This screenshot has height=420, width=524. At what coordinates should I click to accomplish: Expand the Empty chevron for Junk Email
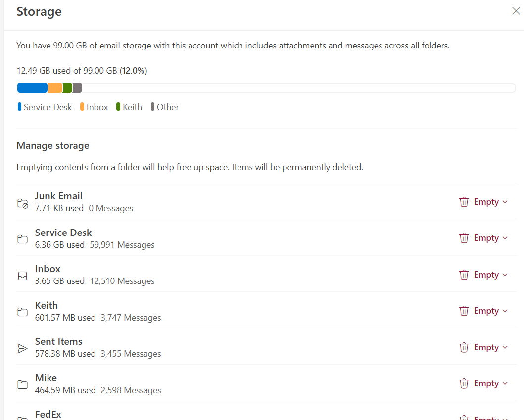point(505,202)
